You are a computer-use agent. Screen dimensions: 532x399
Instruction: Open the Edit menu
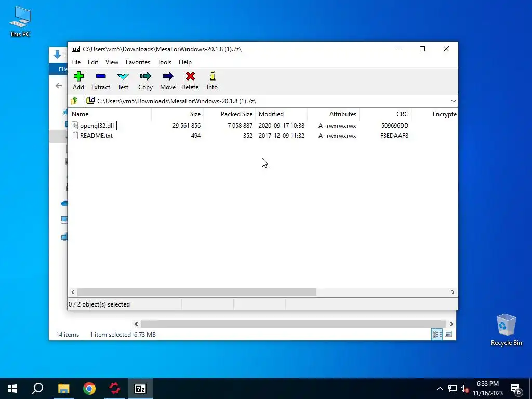point(93,62)
